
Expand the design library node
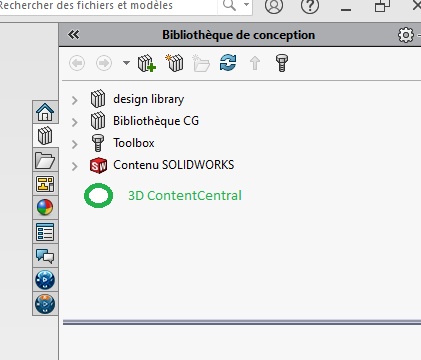click(75, 100)
